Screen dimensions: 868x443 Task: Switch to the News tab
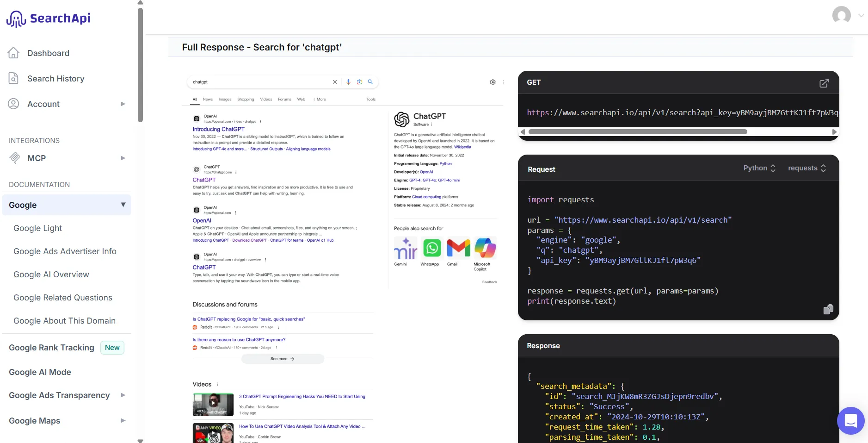208,99
